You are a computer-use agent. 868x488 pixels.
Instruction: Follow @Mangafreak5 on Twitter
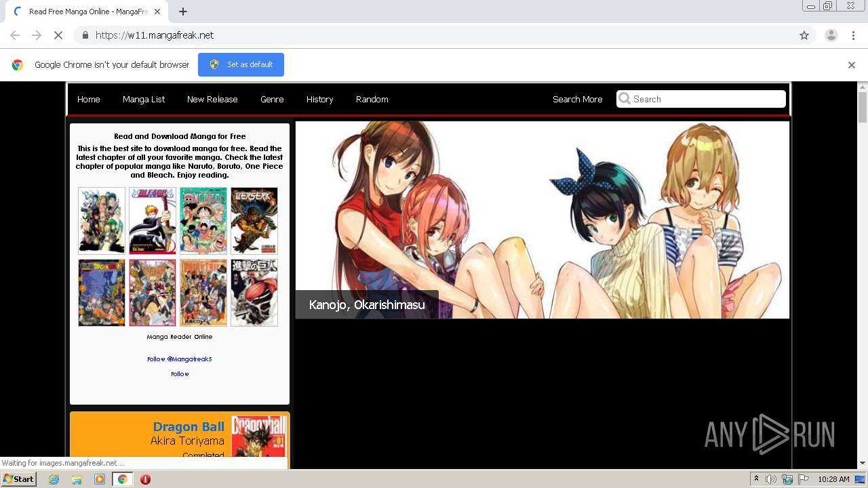pyautogui.click(x=180, y=359)
